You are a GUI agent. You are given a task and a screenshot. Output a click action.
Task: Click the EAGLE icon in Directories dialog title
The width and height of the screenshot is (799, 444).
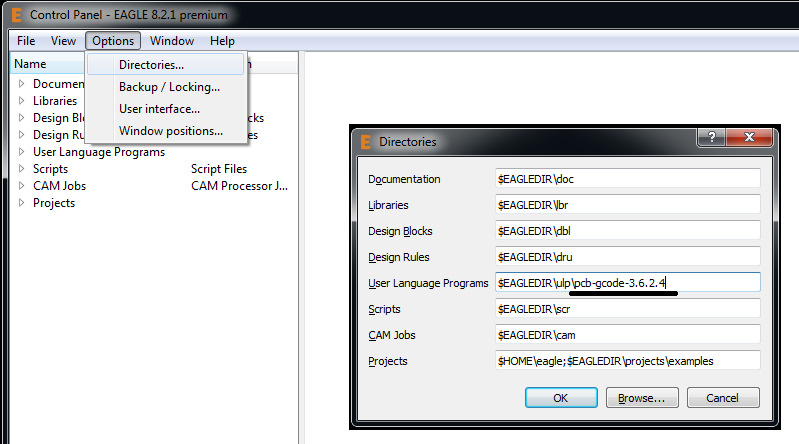pyautogui.click(x=365, y=142)
